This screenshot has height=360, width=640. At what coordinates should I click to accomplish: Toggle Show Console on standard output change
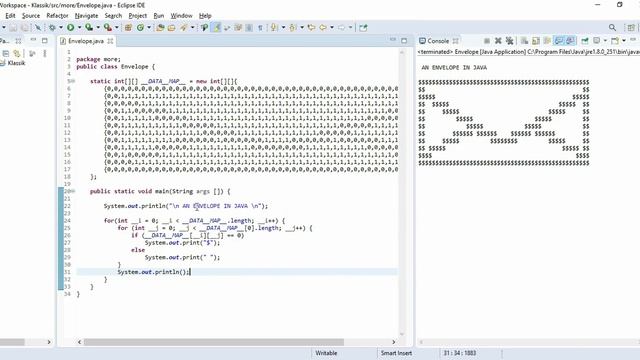click(559, 41)
